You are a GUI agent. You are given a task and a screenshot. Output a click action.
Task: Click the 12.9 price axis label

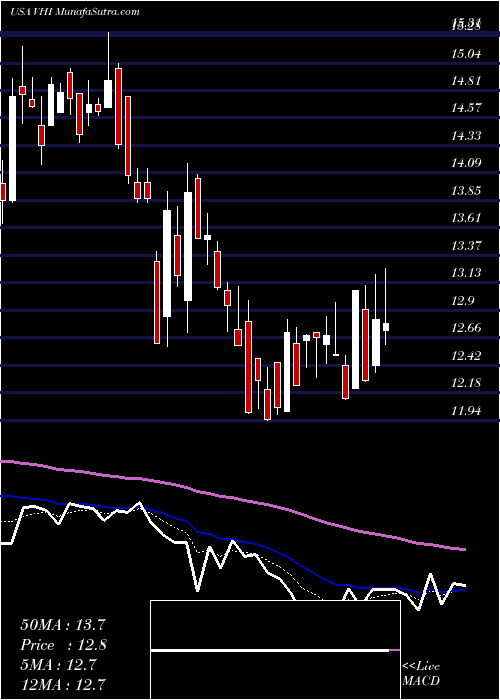[x=463, y=300]
